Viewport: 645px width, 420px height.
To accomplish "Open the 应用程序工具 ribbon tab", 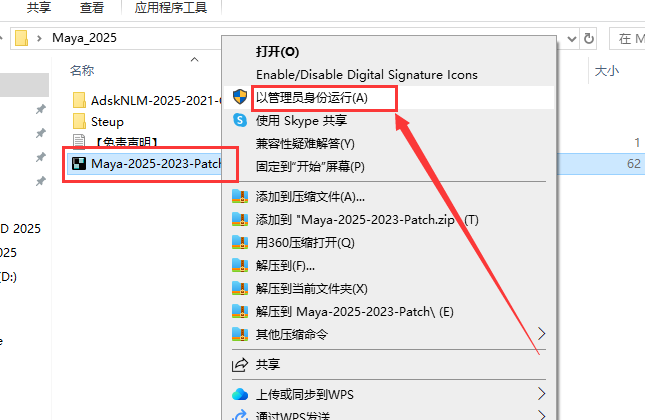I will point(171,7).
